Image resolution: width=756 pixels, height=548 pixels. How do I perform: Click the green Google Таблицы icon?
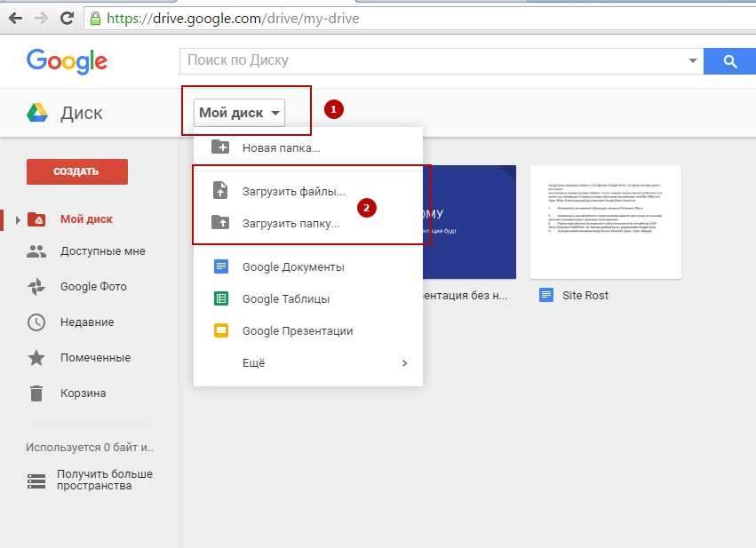221,298
